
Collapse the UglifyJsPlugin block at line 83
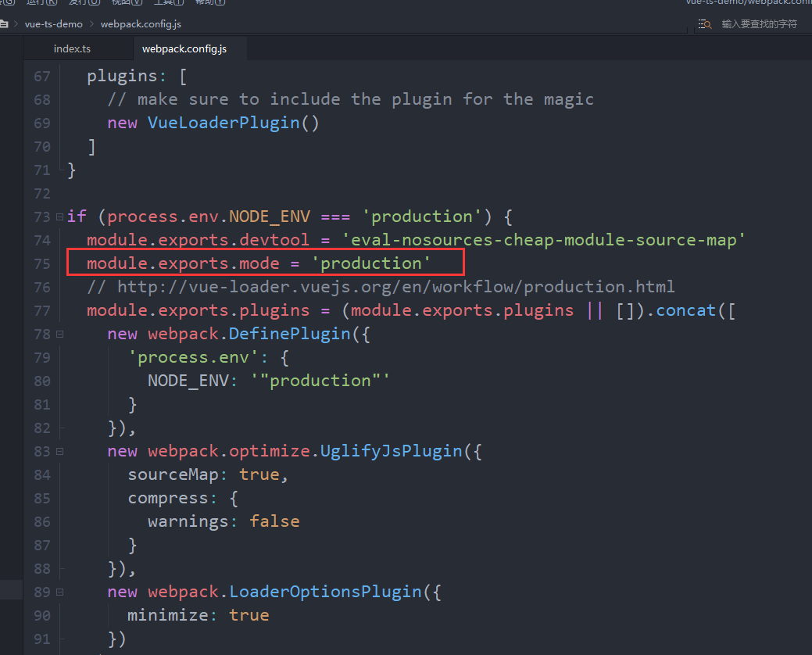coord(59,451)
